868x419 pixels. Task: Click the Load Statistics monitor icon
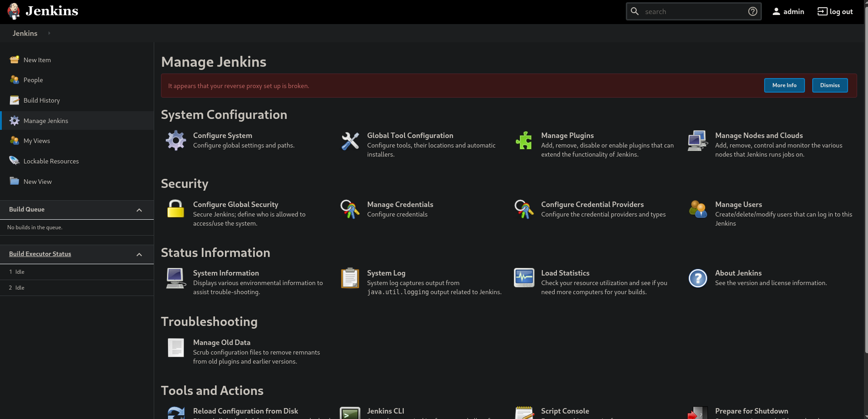click(x=524, y=278)
